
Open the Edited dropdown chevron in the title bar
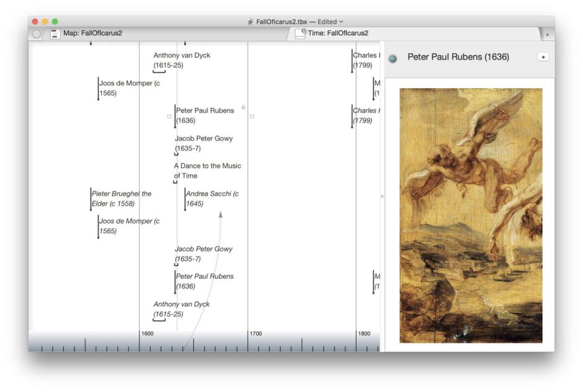coord(342,20)
